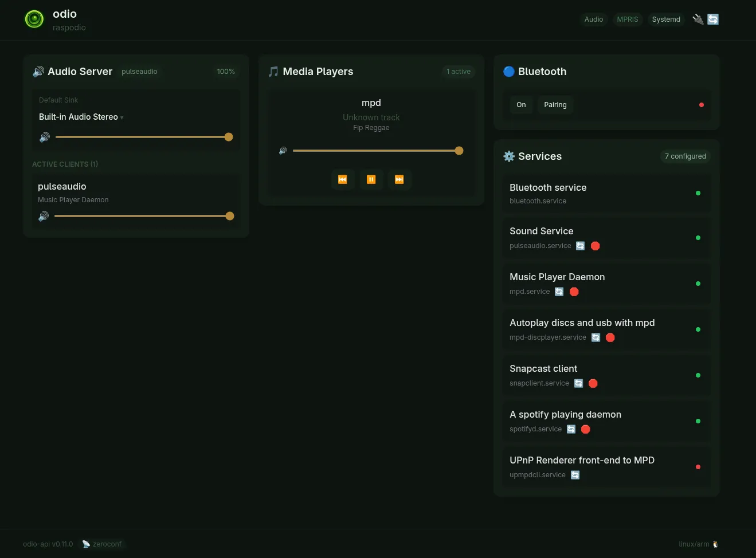Toggle Bluetooth Pairing mode
Viewport: 756px width, 558px height.
tap(555, 105)
